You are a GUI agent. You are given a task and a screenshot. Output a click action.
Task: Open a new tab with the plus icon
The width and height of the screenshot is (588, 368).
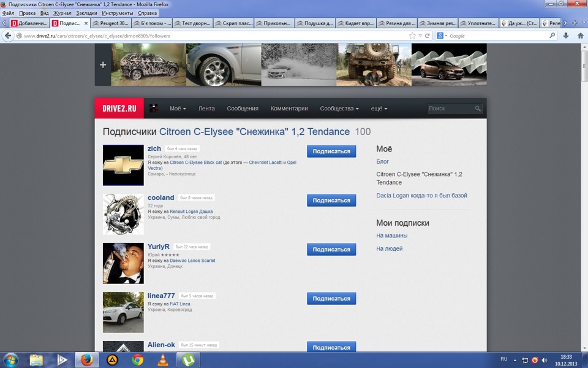tap(575, 23)
